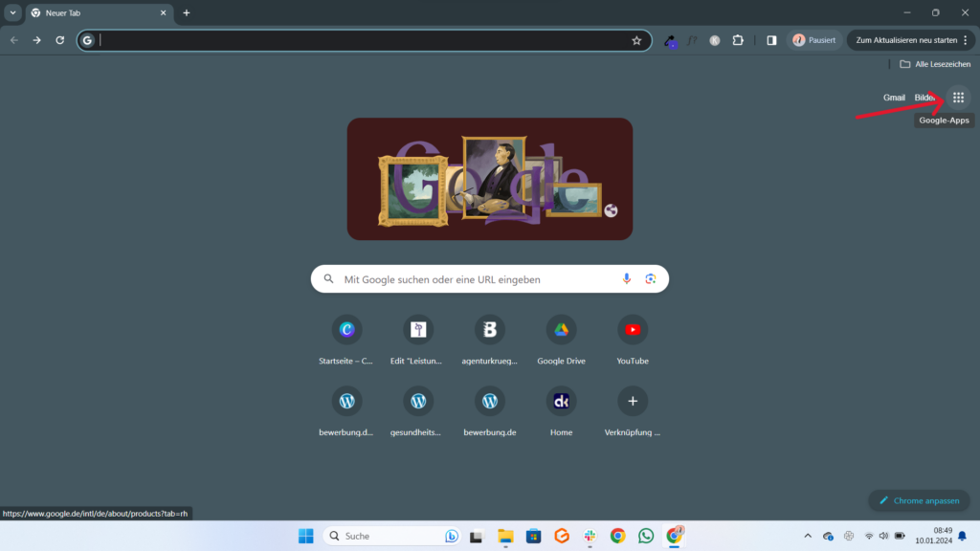The height and width of the screenshot is (551, 980).
Task: Toggle the browser side panel icon
Action: click(x=771, y=40)
